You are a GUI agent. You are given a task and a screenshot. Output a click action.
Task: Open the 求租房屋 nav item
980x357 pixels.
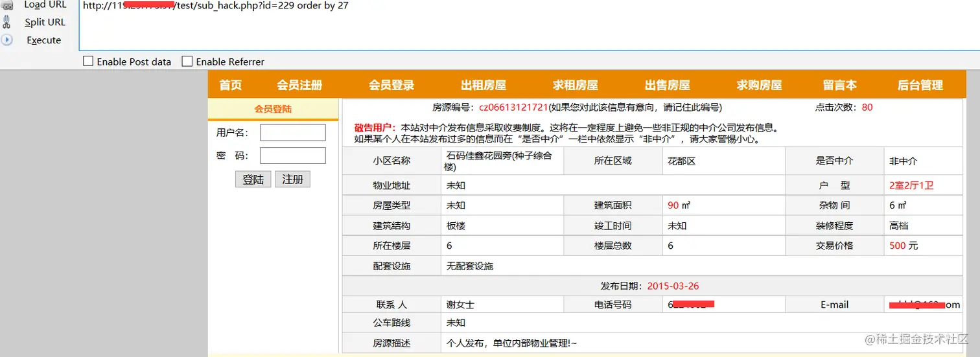pos(576,85)
